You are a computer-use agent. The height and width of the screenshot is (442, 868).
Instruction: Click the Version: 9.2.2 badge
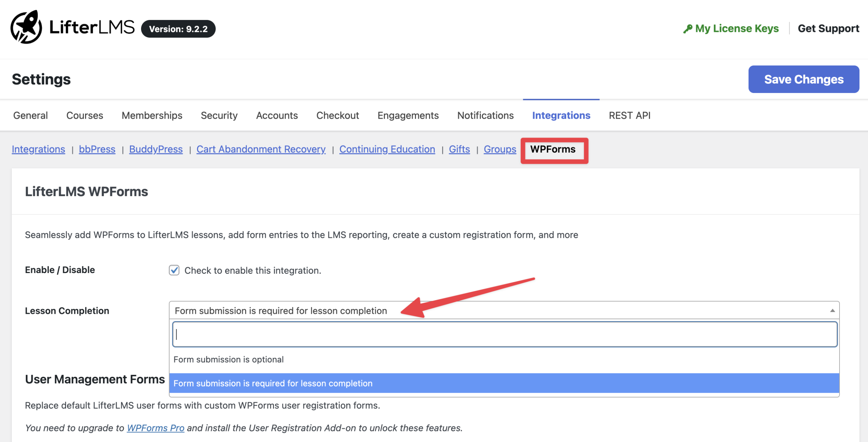tap(178, 29)
